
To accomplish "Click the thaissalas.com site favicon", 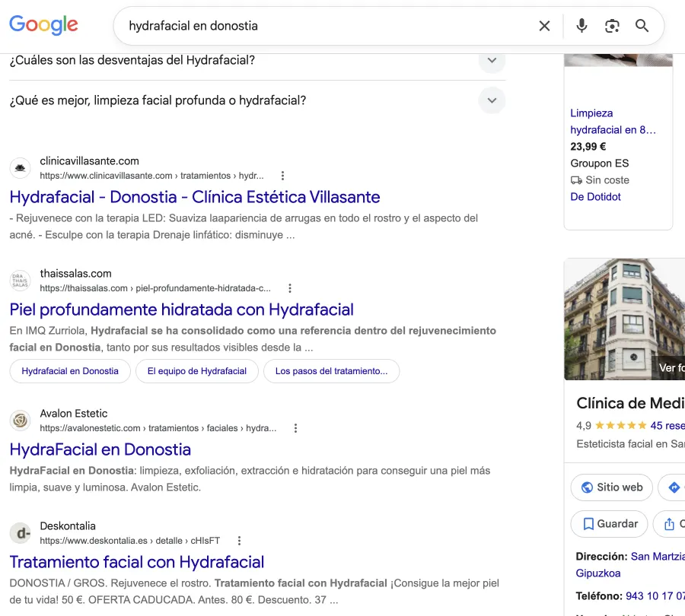I will click(x=20, y=281).
